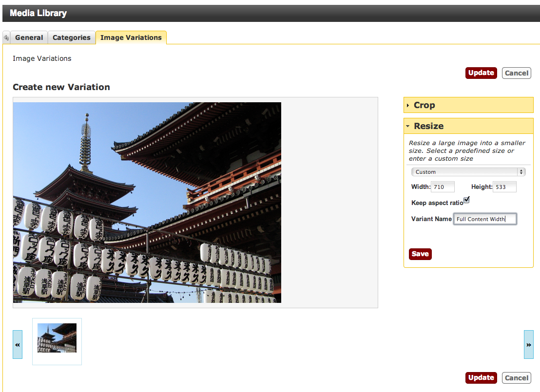This screenshot has width=540, height=392.
Task: Click the Update button below the thumbnails
Action: point(481,378)
